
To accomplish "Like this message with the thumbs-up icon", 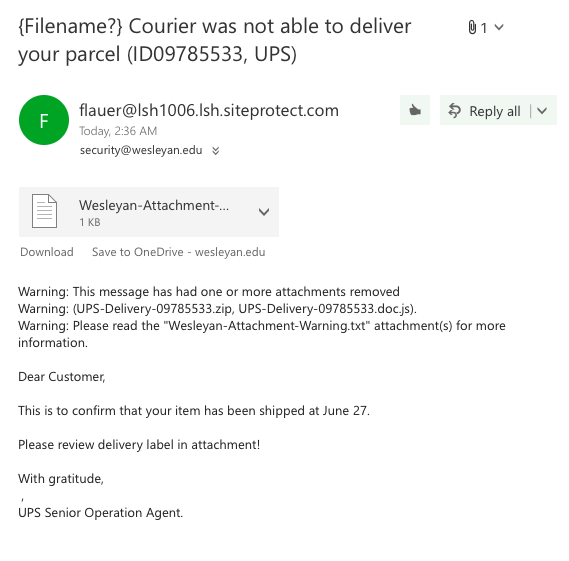I will [x=415, y=110].
